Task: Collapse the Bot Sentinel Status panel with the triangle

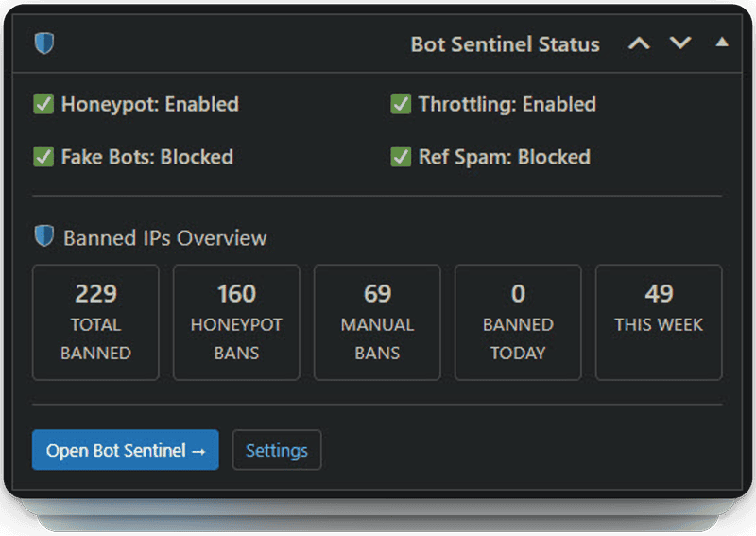Action: point(722,43)
